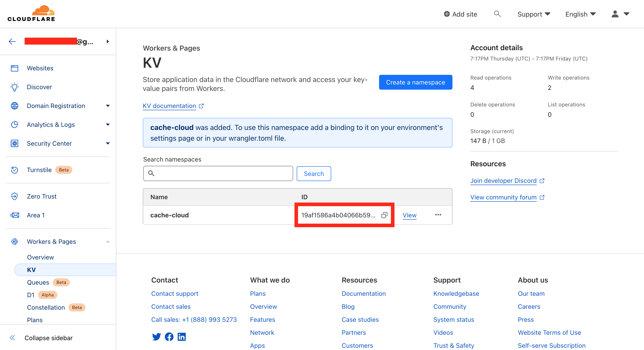Copy the cache-cloud namespace ID
The height and width of the screenshot is (350, 644).
coord(384,215)
